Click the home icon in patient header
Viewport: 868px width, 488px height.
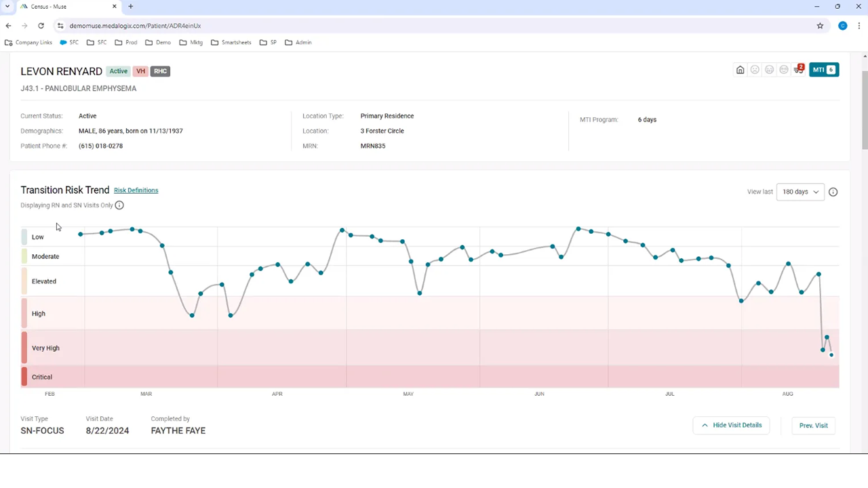[x=740, y=70]
